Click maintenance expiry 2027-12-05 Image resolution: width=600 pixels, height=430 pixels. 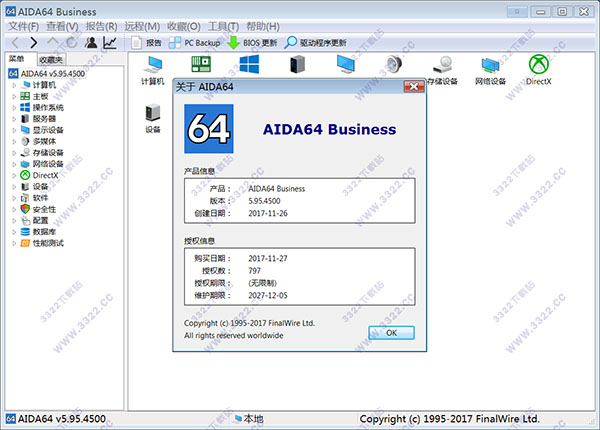coord(268,295)
